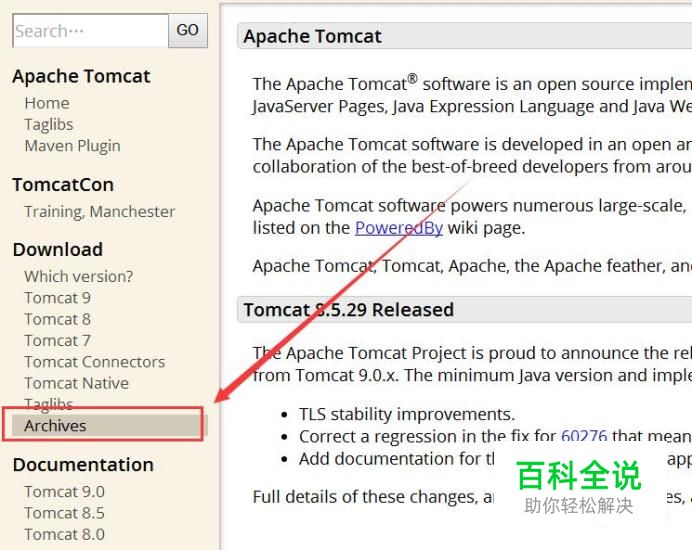692x550 pixels.
Task: Open Tomcat 8.5 documentation link
Action: [x=64, y=513]
